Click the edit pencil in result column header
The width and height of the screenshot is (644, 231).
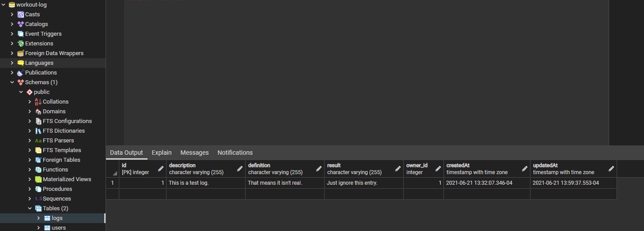click(x=398, y=168)
